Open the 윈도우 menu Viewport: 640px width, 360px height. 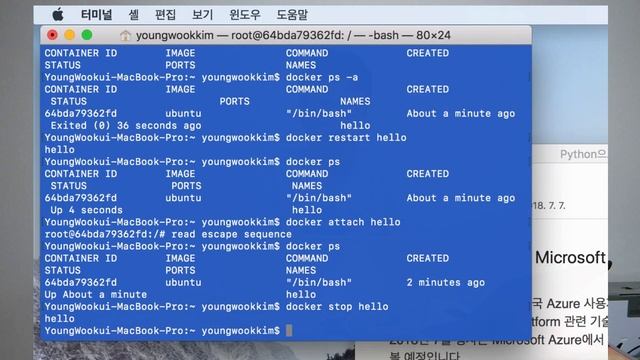tap(244, 15)
